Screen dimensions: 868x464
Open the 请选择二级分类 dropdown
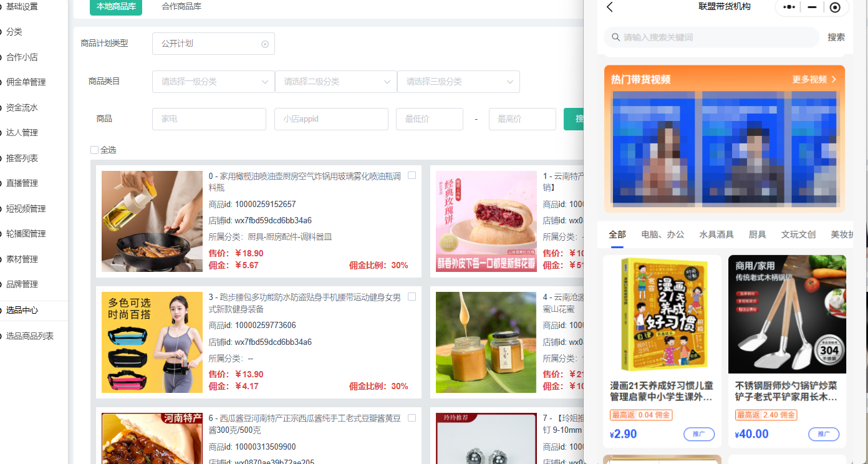tap(336, 82)
